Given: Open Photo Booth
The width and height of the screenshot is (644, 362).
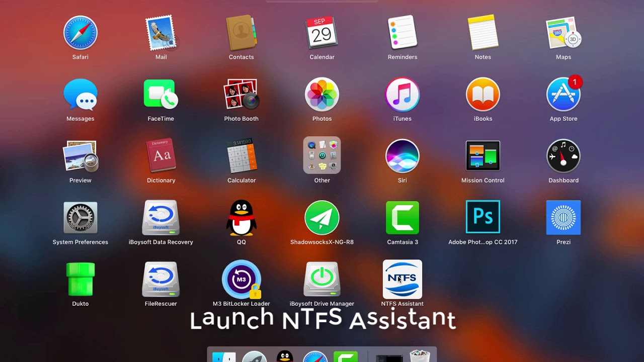Looking at the screenshot, I should pyautogui.click(x=242, y=95).
